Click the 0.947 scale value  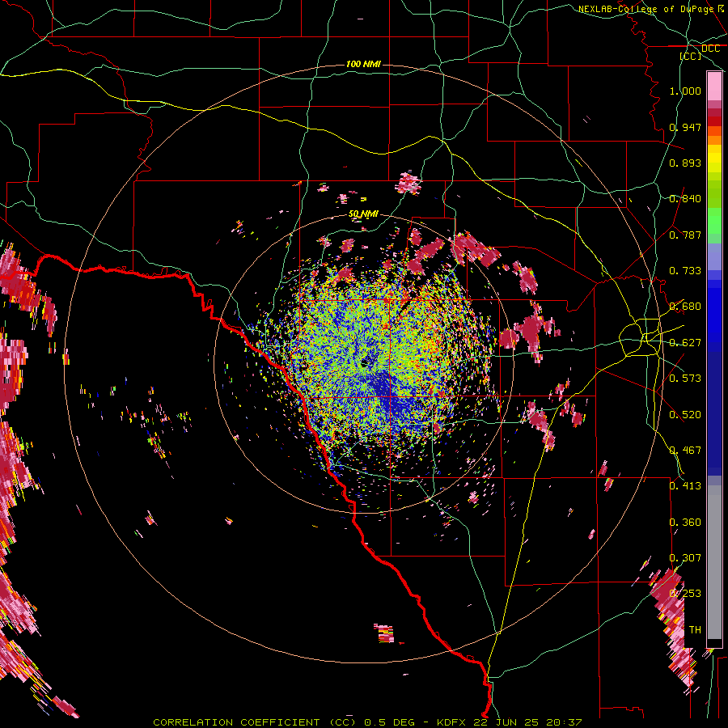685,127
